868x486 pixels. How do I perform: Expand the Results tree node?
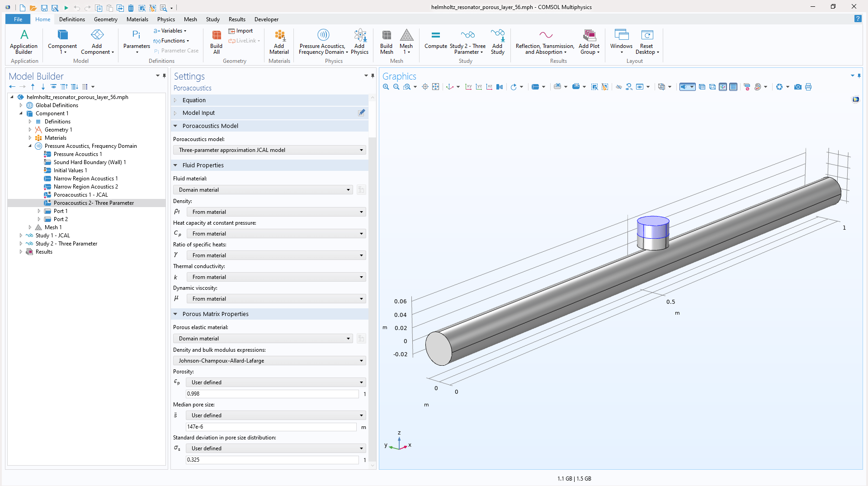point(21,252)
